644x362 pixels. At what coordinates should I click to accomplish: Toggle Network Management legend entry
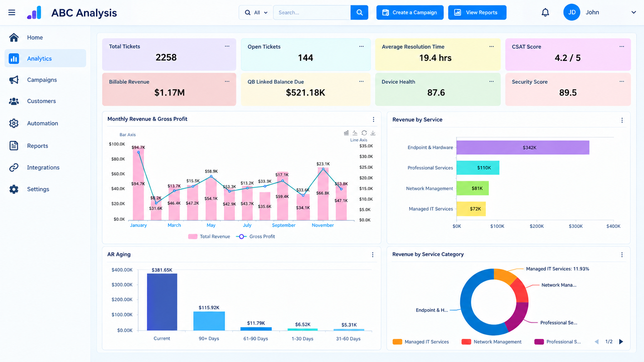[x=491, y=342]
